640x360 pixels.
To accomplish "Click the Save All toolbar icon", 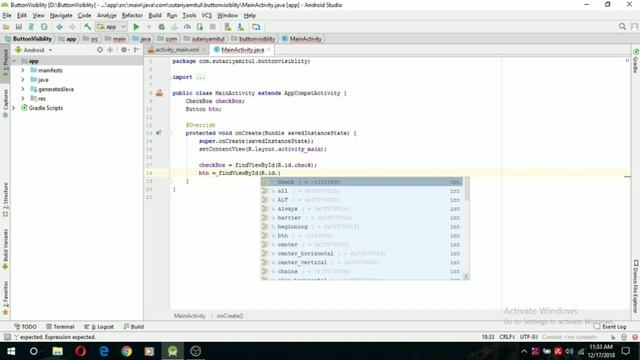I will 19,27.
